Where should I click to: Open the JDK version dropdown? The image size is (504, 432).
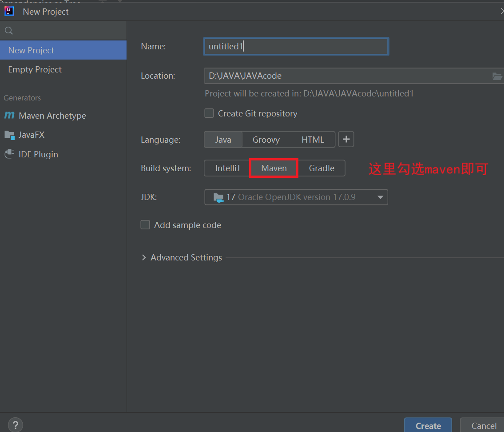296,197
